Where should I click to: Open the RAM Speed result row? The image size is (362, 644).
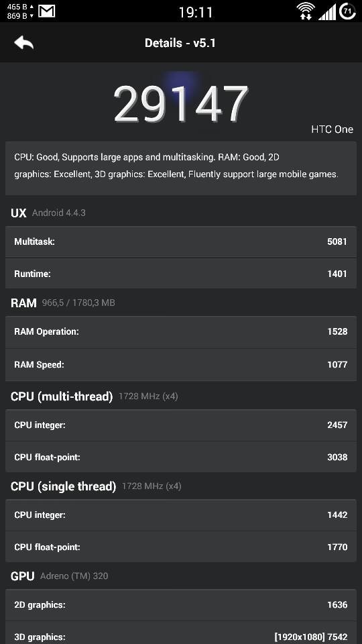coord(181,365)
